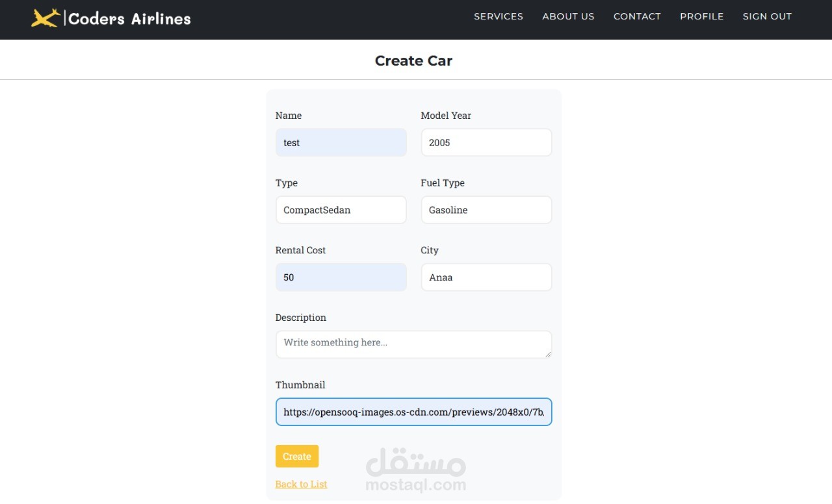This screenshot has height=504, width=832.
Task: Open the Services menu item
Action: 499,17
